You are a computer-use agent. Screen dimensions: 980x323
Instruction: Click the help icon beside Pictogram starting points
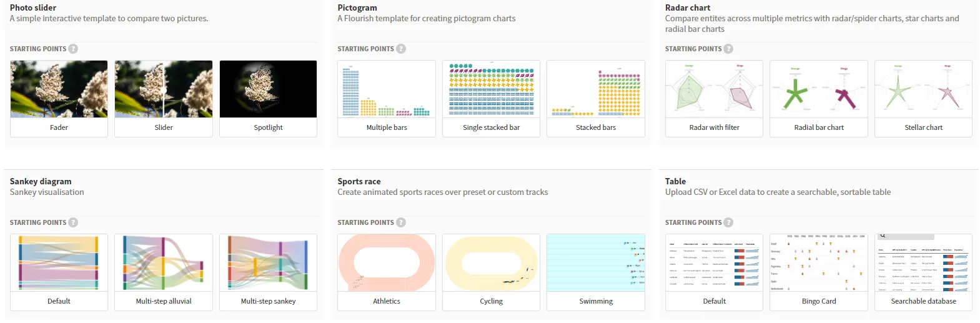401,49
